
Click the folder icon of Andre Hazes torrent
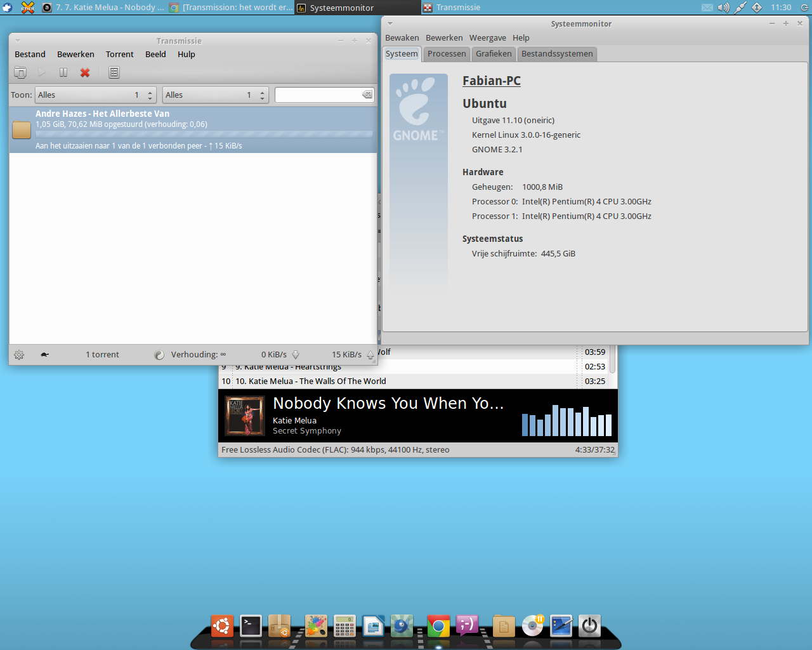(x=22, y=129)
